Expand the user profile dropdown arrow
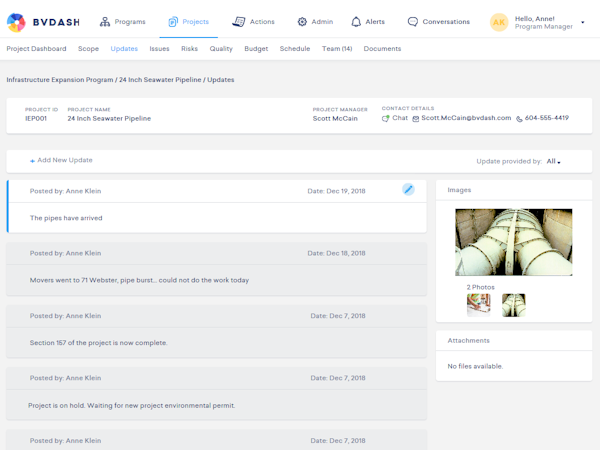The height and width of the screenshot is (450, 600). tap(583, 22)
